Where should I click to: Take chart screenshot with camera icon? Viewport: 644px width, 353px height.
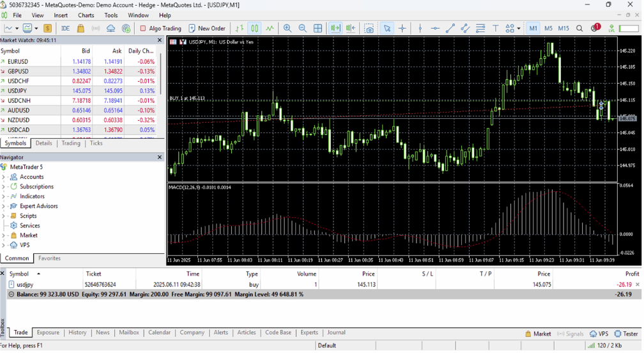(369, 28)
